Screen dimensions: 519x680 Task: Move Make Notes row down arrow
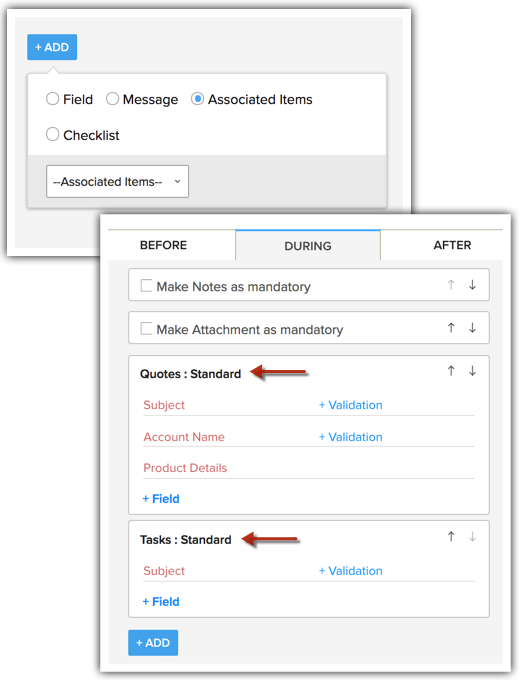[x=472, y=285]
